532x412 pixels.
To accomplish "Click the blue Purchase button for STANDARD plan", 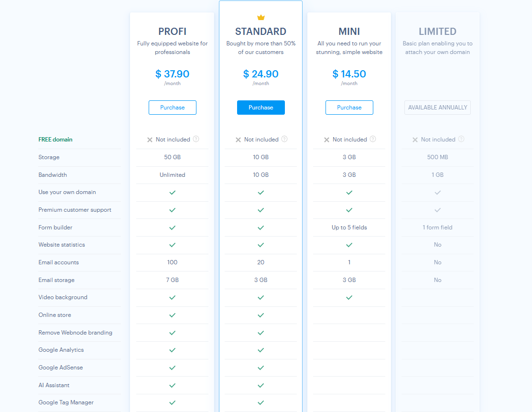I will (x=261, y=108).
